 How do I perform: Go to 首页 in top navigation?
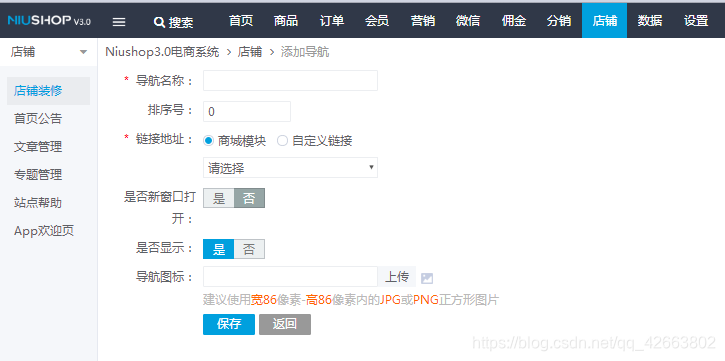point(241,21)
